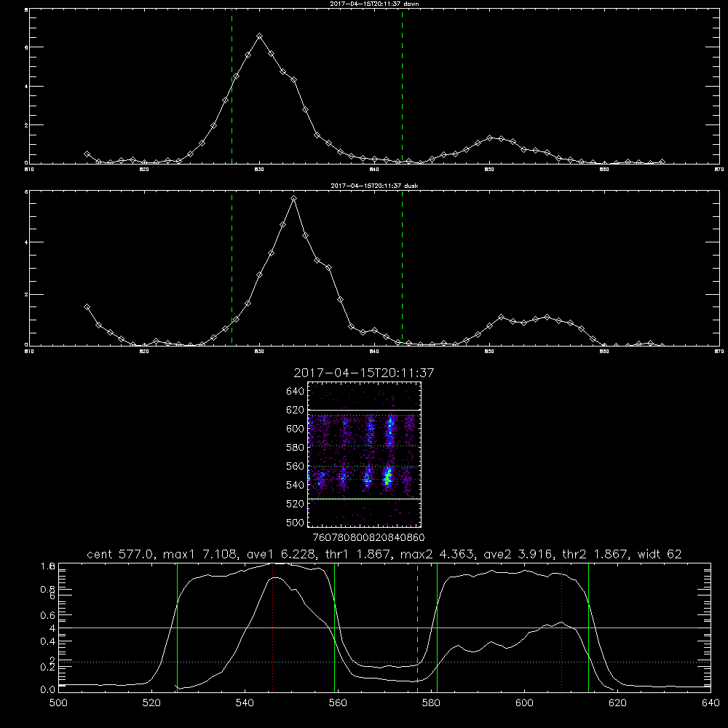Click the green solid line near 560 in bottom plot
This screenshot has height=728, width=728.
tap(334, 628)
